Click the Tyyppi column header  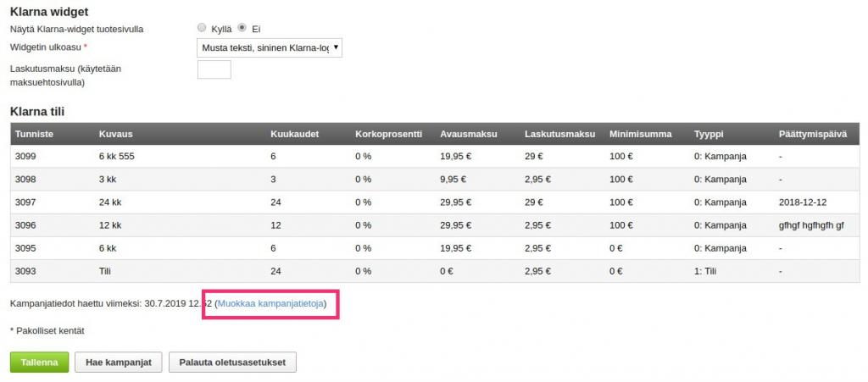709,134
